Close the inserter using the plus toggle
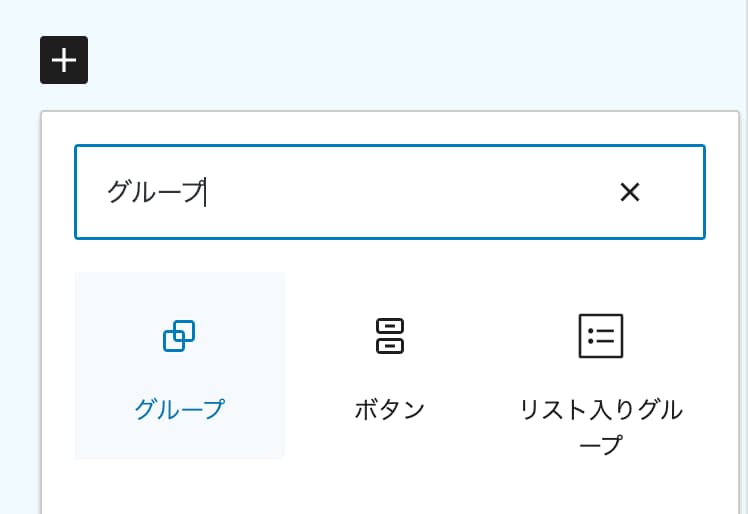The image size is (748, 514). point(64,60)
